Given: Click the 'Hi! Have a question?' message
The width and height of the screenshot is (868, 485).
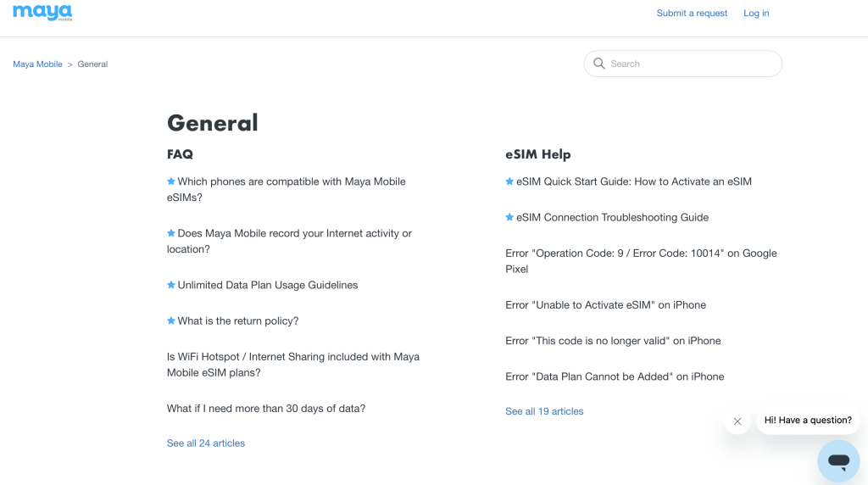Looking at the screenshot, I should point(808,421).
